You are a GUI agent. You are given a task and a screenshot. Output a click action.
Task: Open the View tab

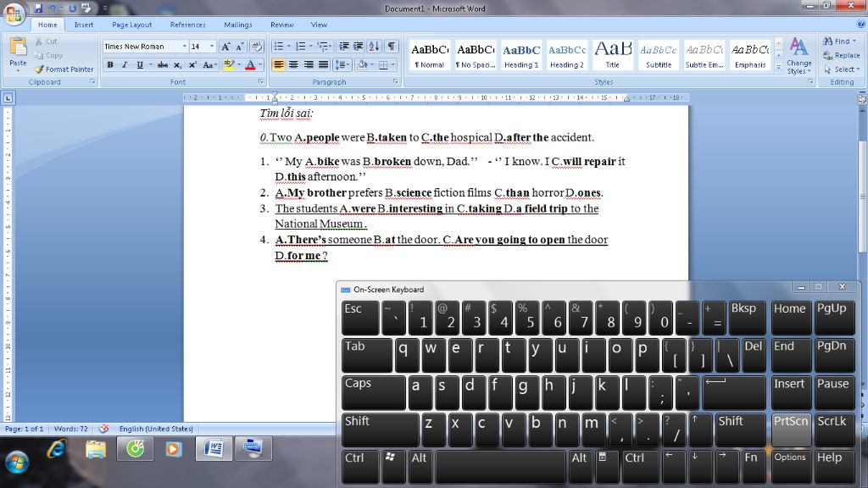pos(319,25)
